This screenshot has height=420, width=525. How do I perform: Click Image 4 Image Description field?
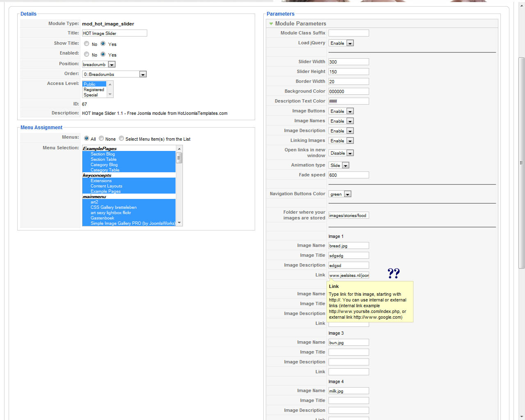[349, 410]
